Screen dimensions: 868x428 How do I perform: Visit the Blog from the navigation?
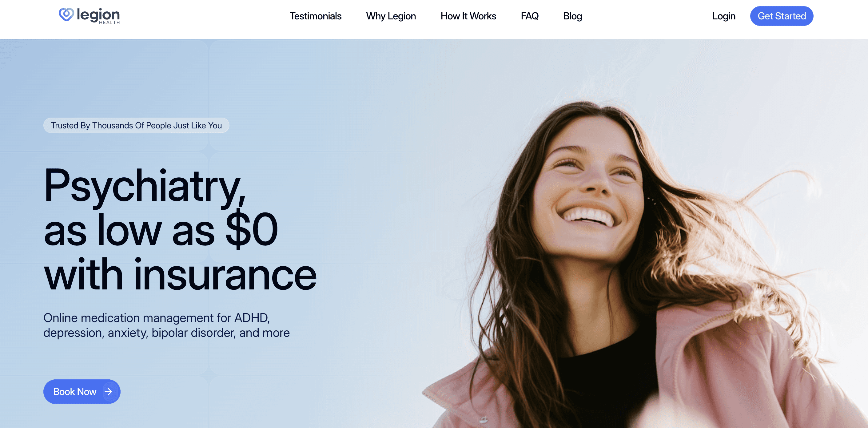coord(572,16)
